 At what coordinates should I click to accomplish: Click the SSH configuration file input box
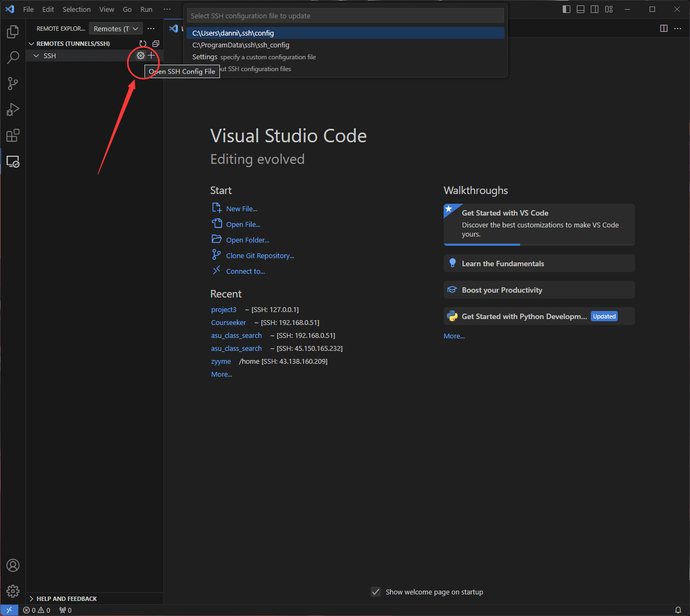pyautogui.click(x=346, y=16)
